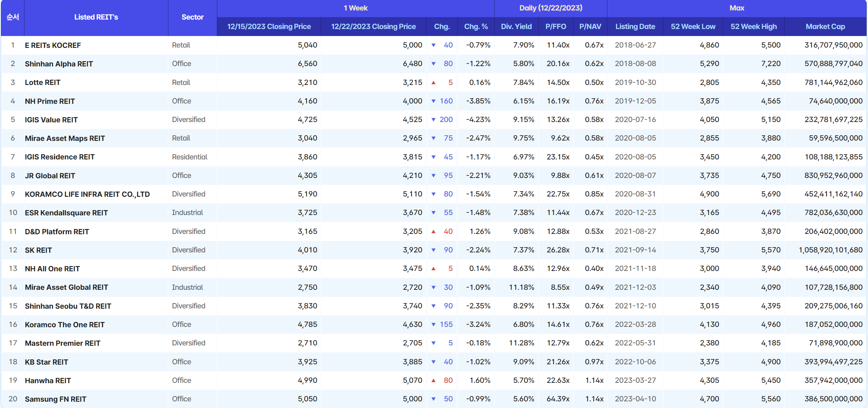This screenshot has width=868, height=408.
Task: Sort by 12/15/2023 Closing Price header
Action: click(x=269, y=27)
